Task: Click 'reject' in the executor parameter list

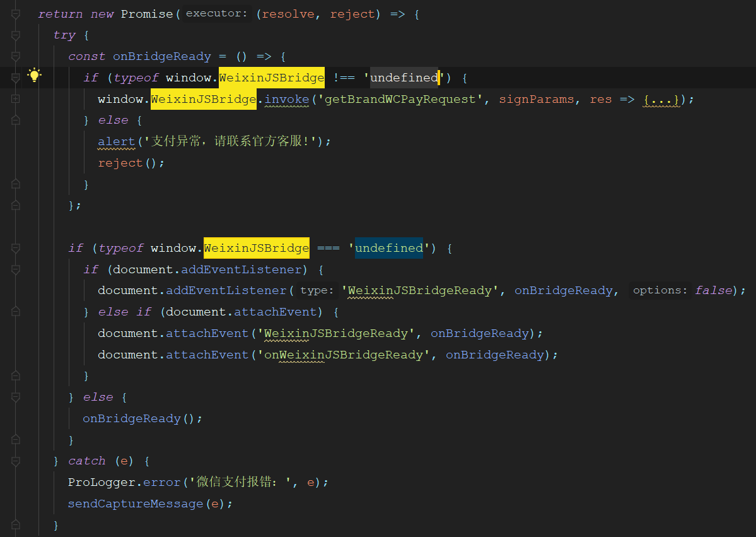Action: click(x=352, y=14)
